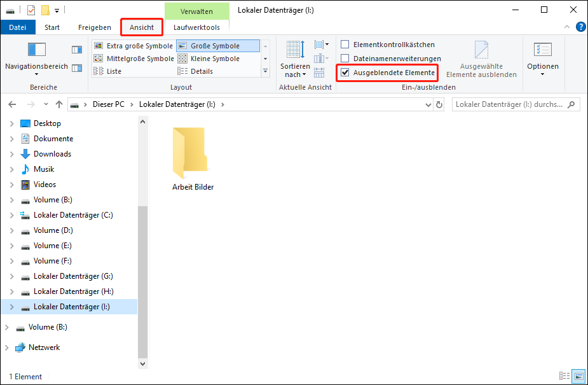Screen dimensions: 588x385
Task: Expand the layout gallery dropdown arrow
Action: pos(266,71)
